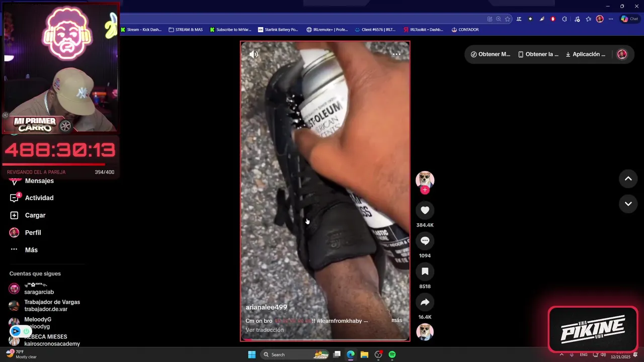
Task: Open the weather widget showing 70°F
Action: tap(21, 354)
